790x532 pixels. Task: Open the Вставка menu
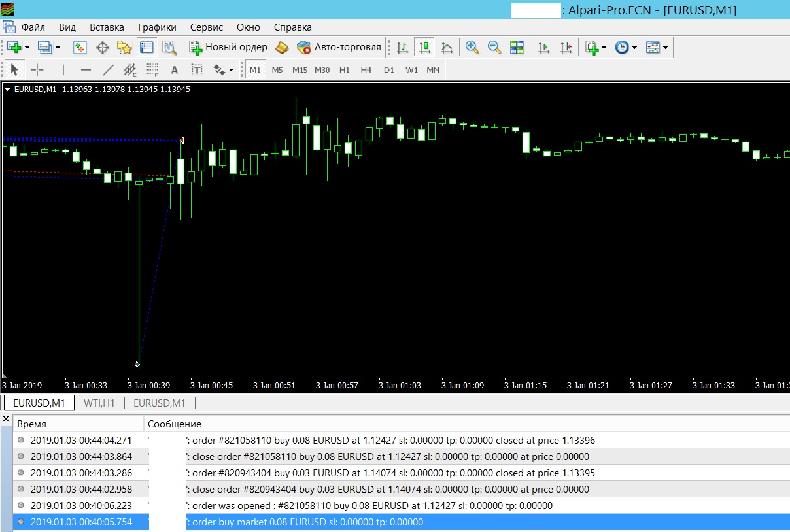[107, 27]
